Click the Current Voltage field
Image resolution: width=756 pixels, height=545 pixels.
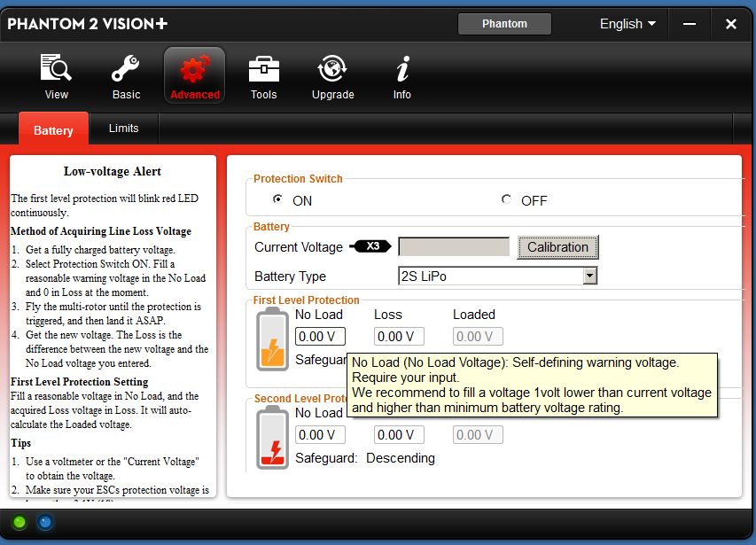454,246
